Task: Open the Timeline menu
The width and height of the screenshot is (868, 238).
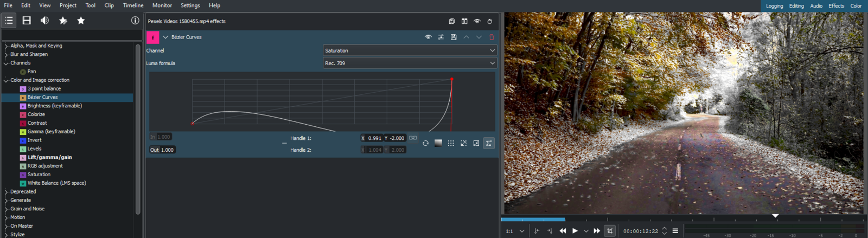Action: tap(133, 5)
